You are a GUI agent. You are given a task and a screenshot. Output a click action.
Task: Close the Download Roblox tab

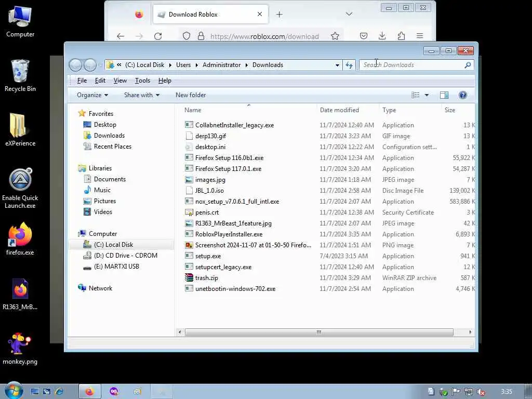coord(260,14)
